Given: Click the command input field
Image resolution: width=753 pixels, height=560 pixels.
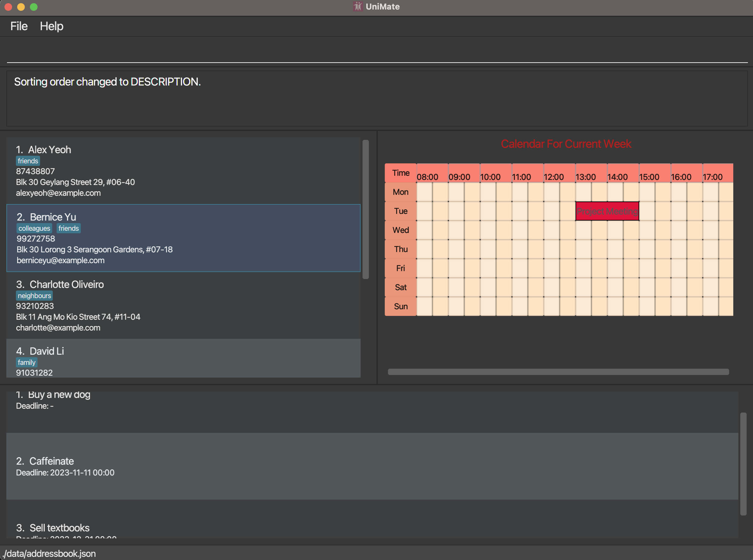Looking at the screenshot, I should (x=377, y=52).
